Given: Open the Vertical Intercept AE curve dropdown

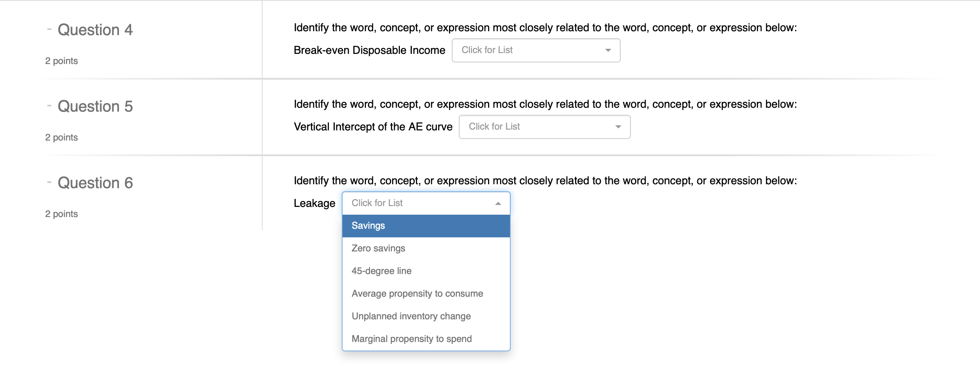Looking at the screenshot, I should (545, 126).
